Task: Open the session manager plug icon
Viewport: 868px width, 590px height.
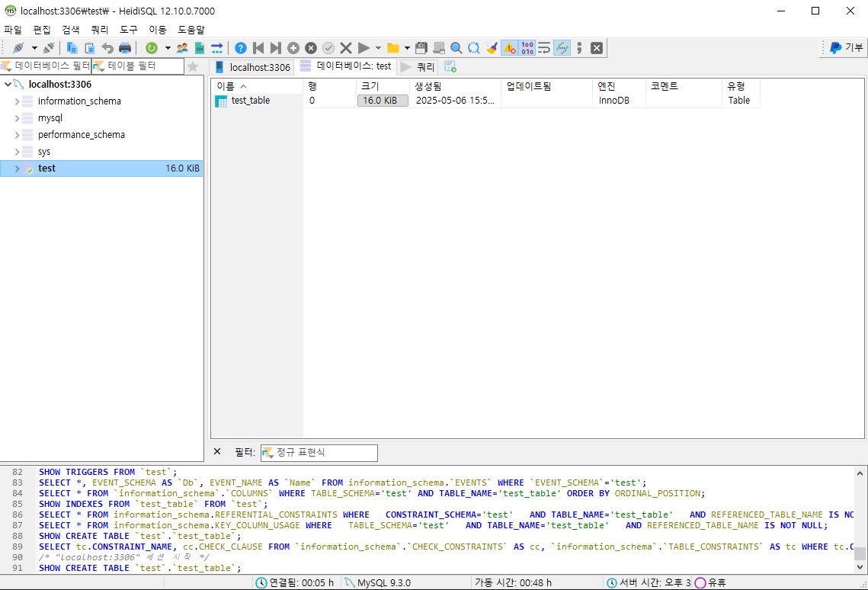Action: (18, 48)
